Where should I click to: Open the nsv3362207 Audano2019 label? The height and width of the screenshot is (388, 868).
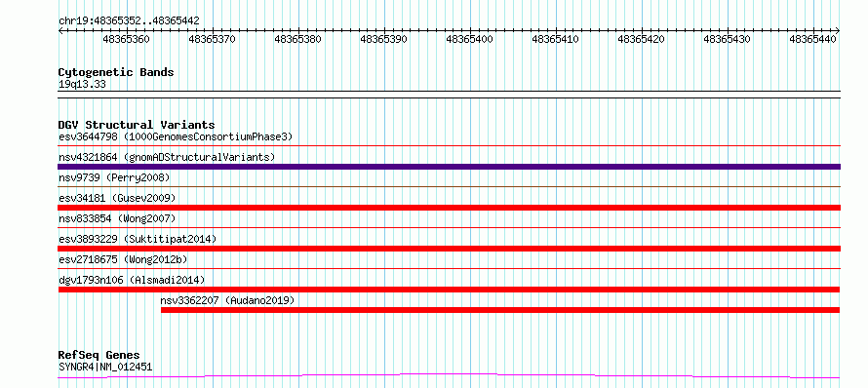pyautogui.click(x=227, y=300)
